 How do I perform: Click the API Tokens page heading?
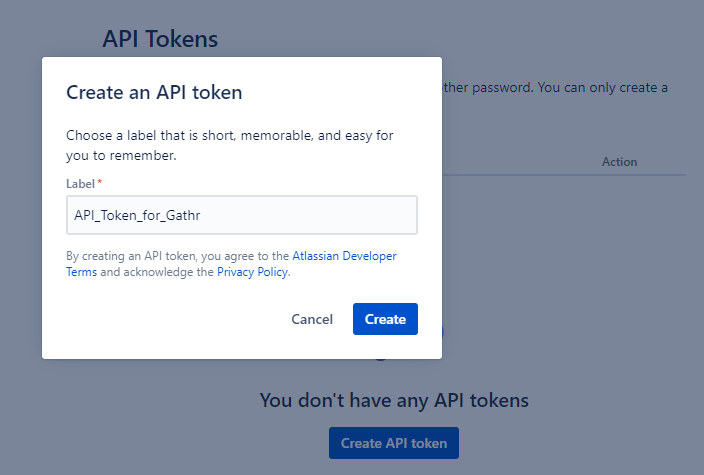pyautogui.click(x=160, y=39)
